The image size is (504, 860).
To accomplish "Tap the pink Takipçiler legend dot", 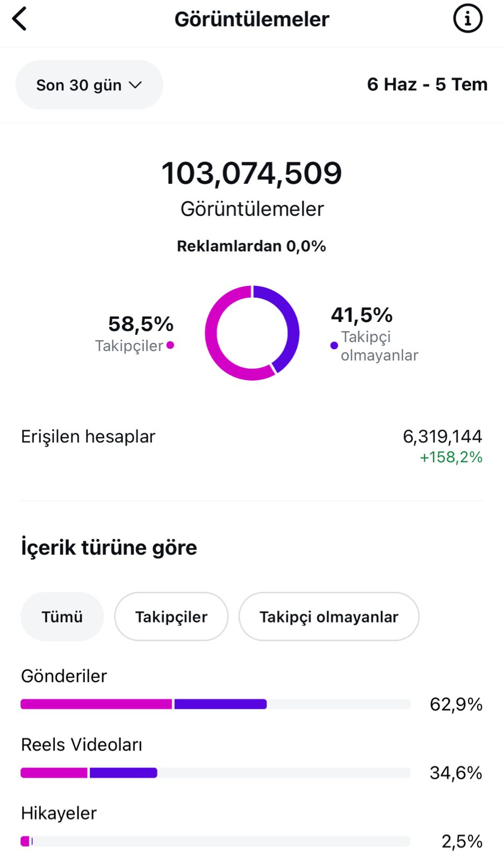I will pyautogui.click(x=170, y=345).
